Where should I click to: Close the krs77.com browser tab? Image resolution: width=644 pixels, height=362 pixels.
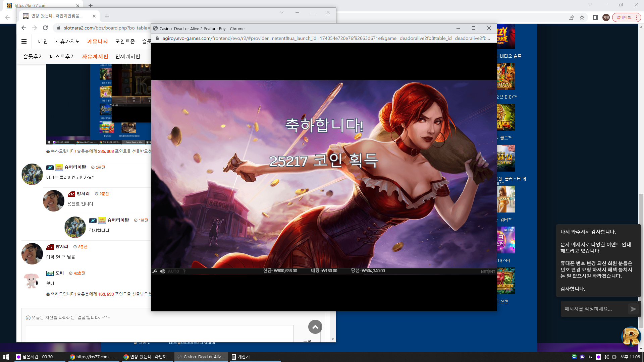(78, 5)
